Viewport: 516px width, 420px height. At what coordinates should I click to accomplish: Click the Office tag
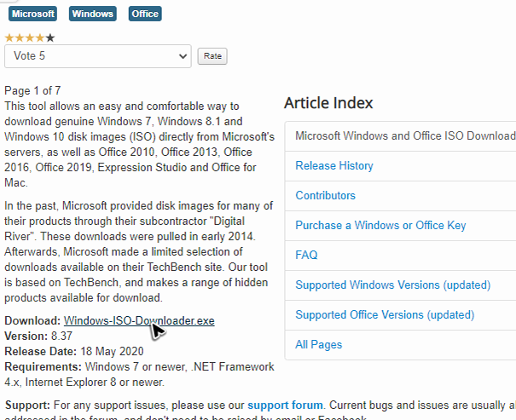click(145, 14)
